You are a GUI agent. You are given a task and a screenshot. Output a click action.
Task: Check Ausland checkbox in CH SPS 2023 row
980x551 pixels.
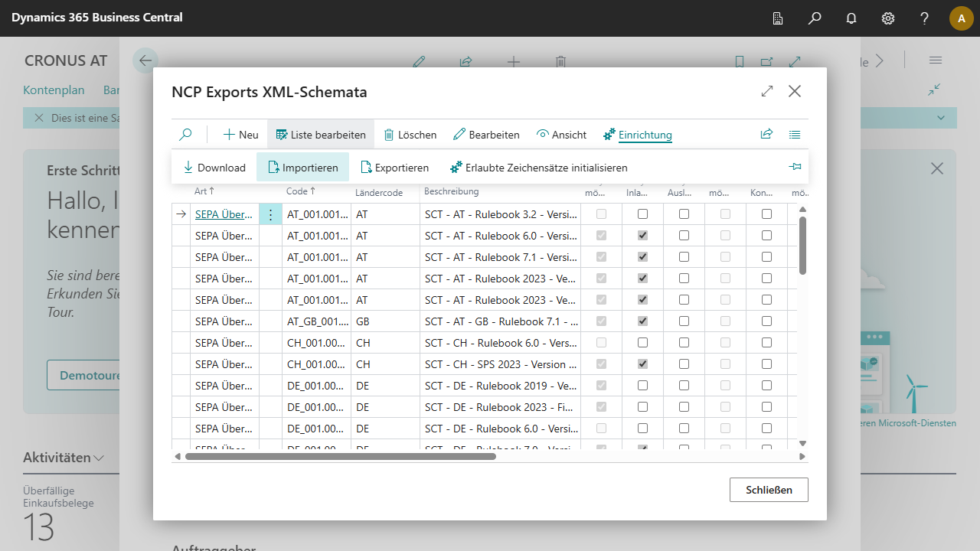click(x=684, y=364)
